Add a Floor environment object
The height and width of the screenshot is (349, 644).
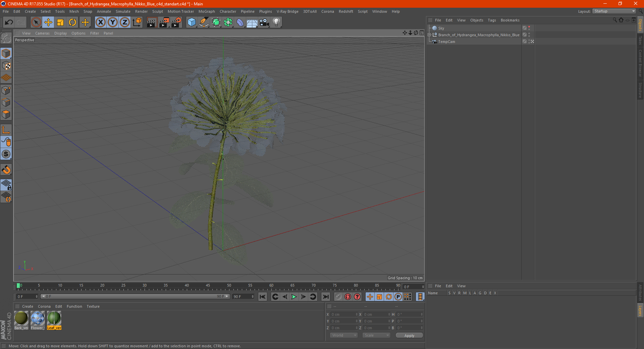click(x=252, y=22)
